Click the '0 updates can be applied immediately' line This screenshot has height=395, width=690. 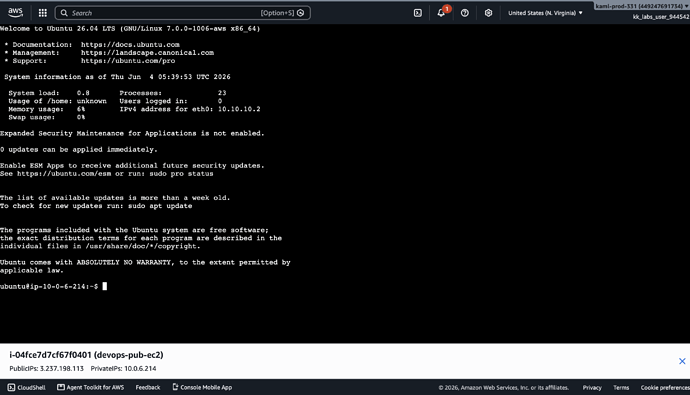pyautogui.click(x=79, y=150)
